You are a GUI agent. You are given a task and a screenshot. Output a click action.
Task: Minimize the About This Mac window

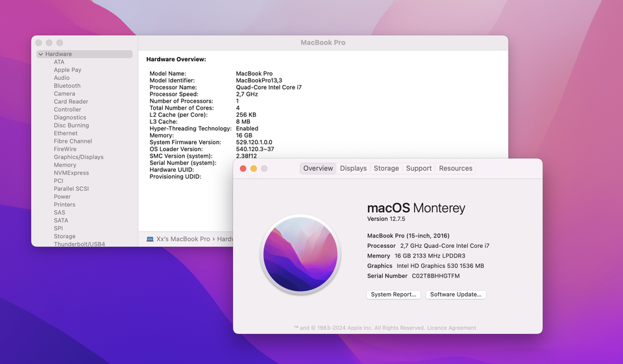point(254,169)
